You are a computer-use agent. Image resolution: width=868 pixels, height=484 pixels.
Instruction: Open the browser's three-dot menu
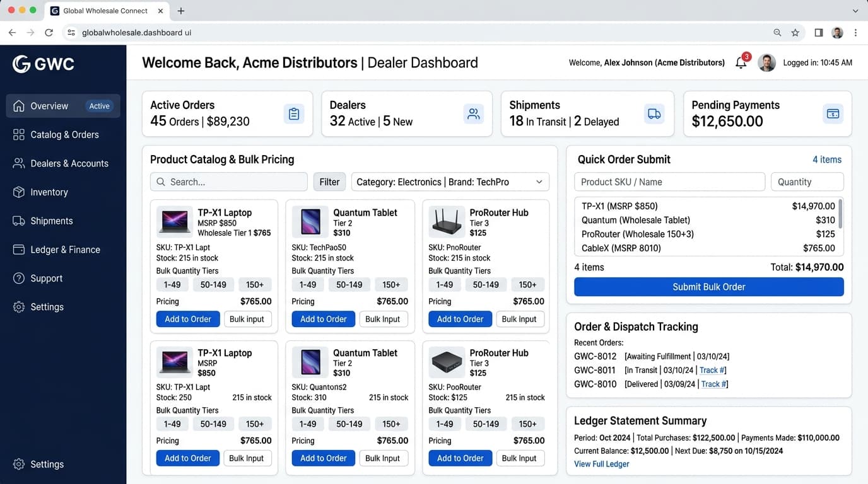[855, 33]
